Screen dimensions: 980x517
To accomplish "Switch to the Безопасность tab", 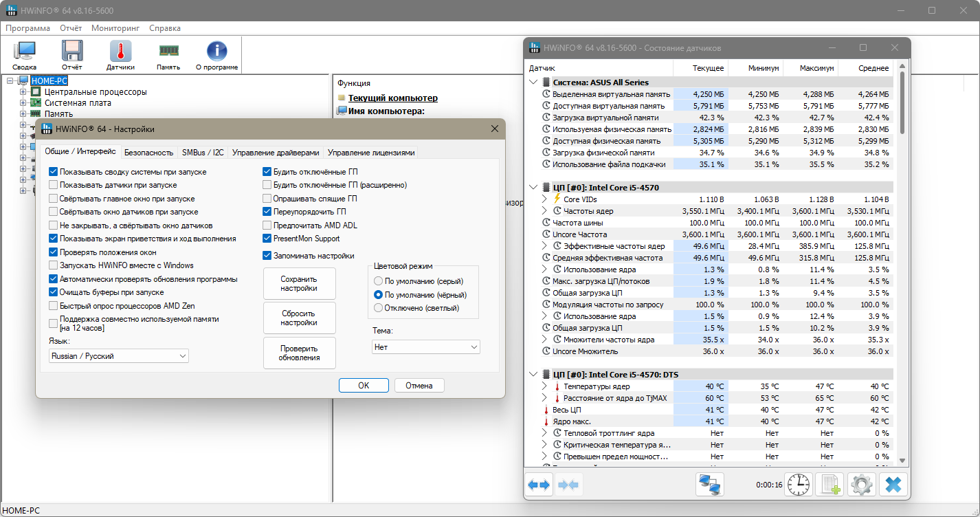I will pyautogui.click(x=148, y=153).
